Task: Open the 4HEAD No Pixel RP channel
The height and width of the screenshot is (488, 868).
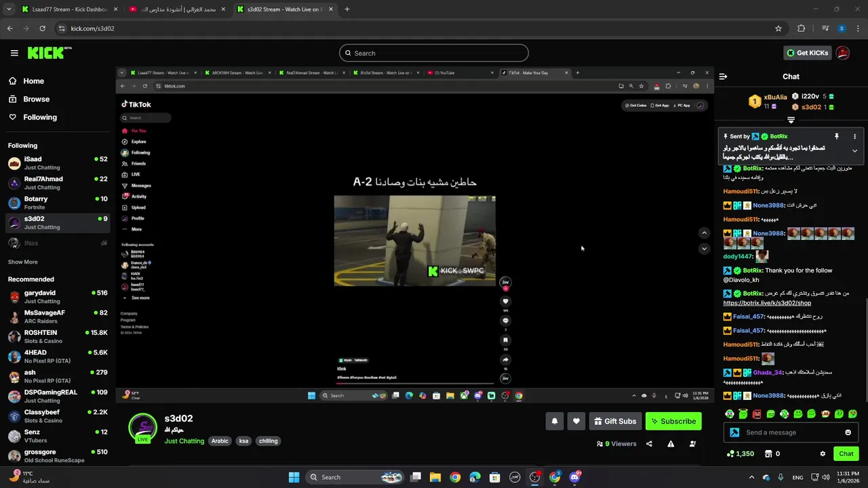Action: (x=58, y=357)
